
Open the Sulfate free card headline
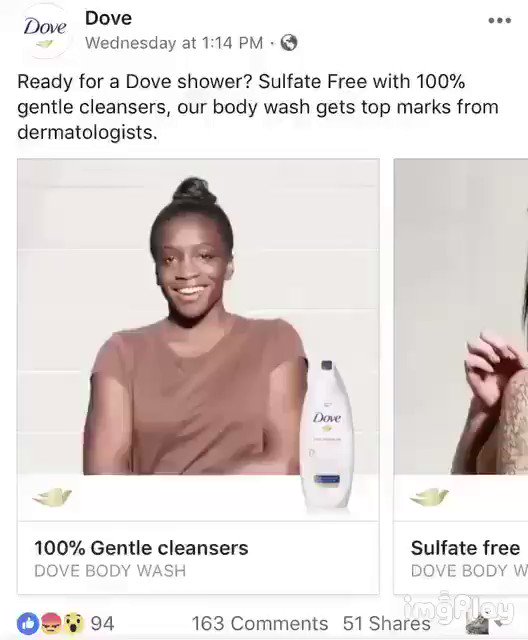466,548
